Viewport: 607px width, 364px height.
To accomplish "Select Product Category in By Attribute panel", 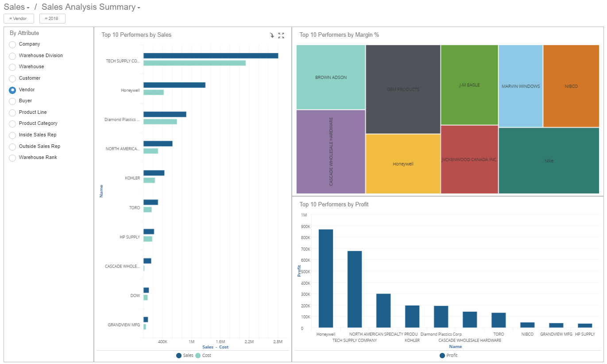I will [x=12, y=124].
